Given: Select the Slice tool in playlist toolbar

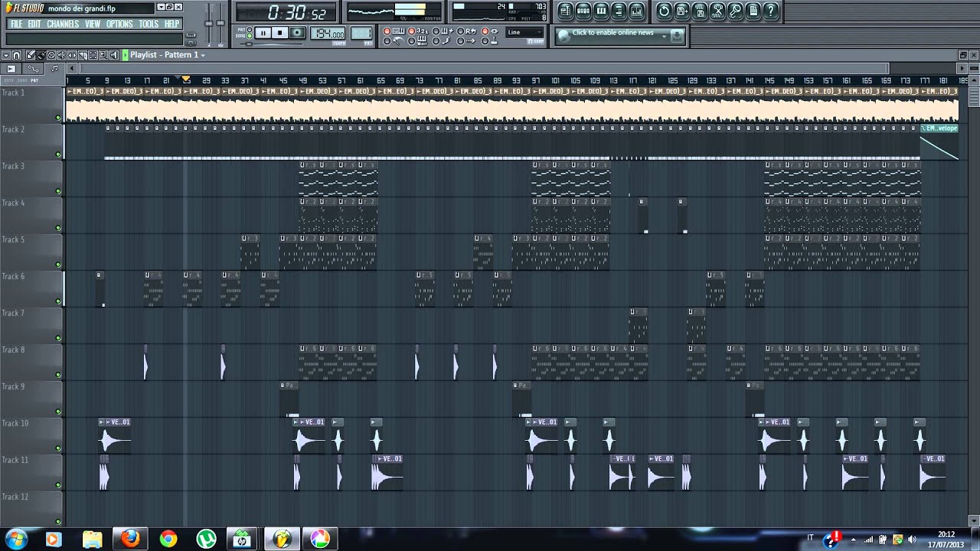Looking at the screenshot, I should click(x=83, y=55).
